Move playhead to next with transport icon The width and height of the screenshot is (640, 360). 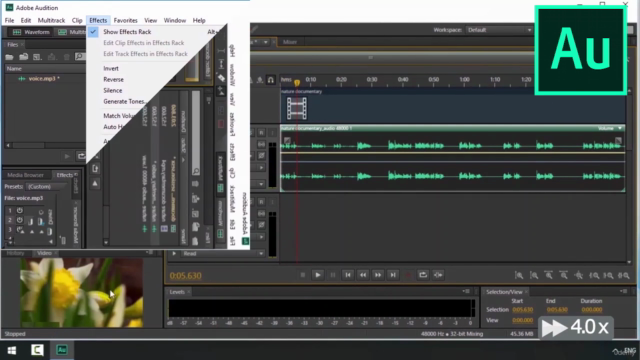pos(393,275)
